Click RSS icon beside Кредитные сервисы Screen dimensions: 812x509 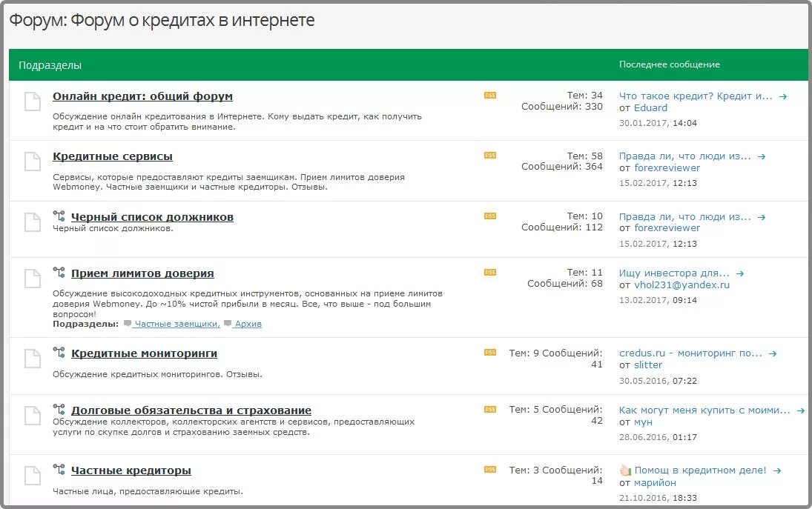click(x=489, y=156)
